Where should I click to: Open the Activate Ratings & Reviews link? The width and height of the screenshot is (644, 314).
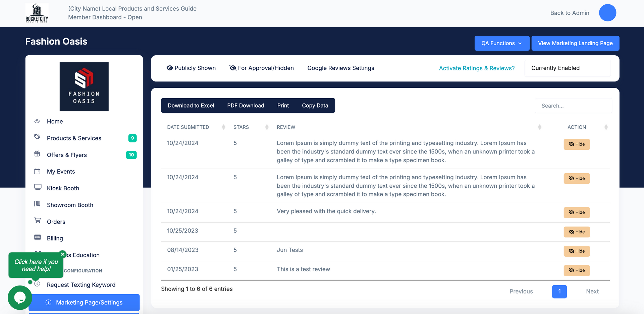477,68
